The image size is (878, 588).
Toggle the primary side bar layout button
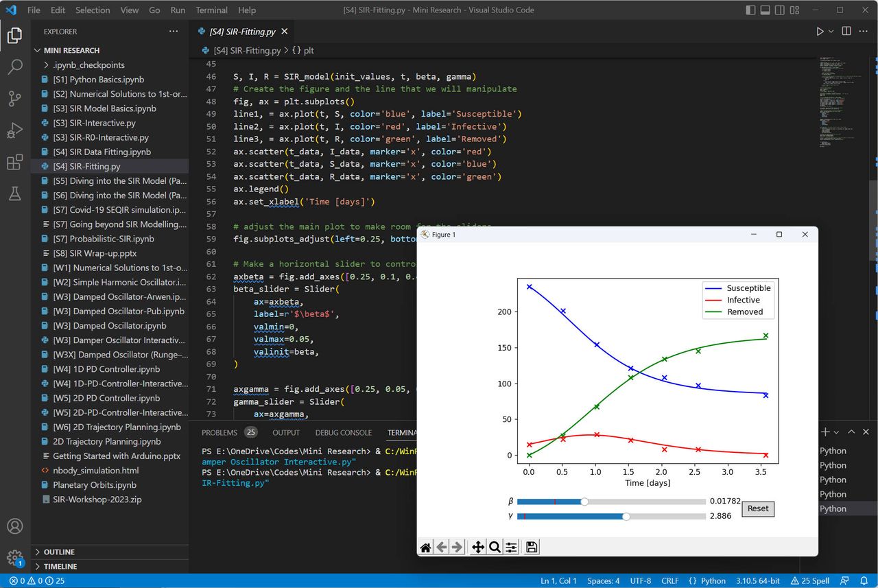tap(751, 10)
